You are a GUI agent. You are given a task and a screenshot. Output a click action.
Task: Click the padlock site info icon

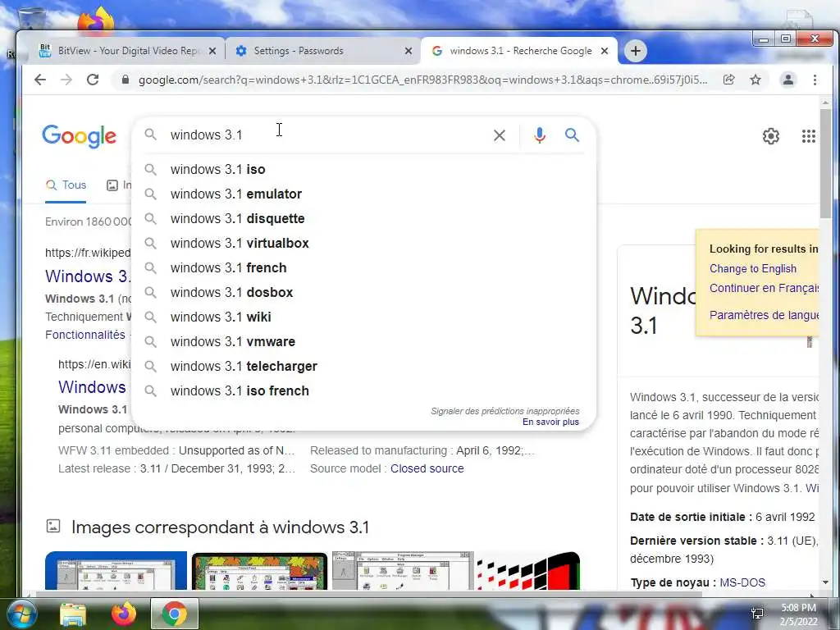coord(126,80)
